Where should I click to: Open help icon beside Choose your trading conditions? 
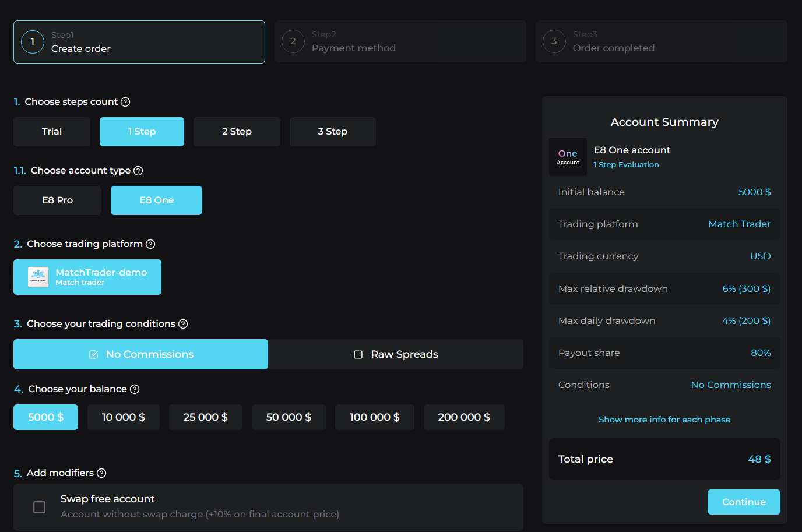pyautogui.click(x=183, y=324)
